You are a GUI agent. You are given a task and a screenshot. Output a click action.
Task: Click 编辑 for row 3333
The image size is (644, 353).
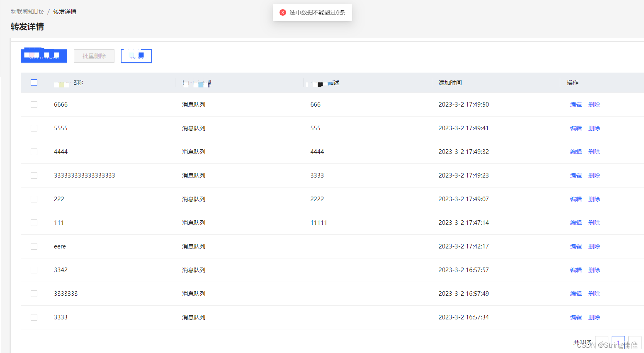point(576,317)
